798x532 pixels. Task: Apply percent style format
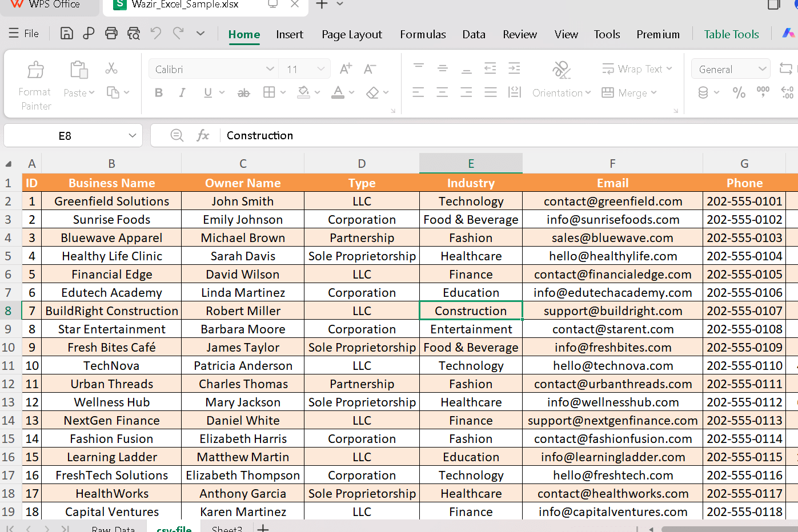tap(739, 92)
